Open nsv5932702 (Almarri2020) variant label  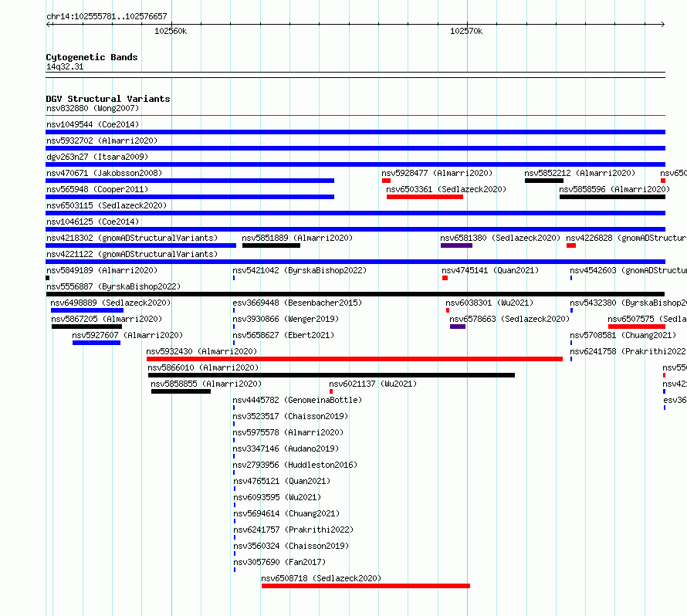point(102,140)
